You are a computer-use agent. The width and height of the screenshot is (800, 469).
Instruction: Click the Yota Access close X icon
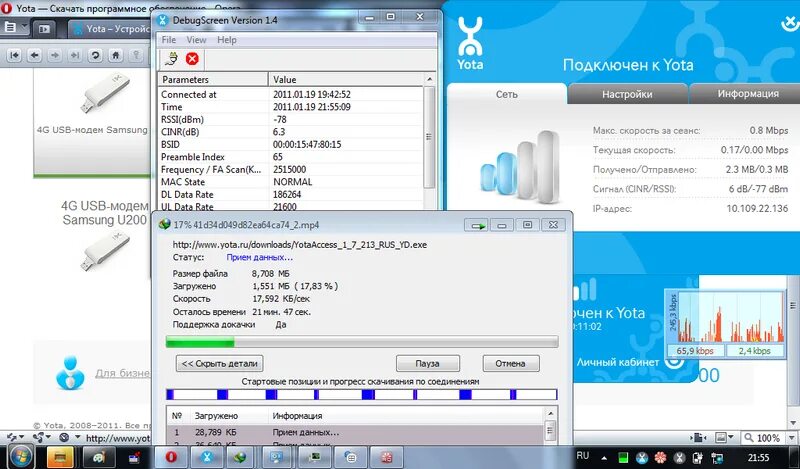tap(790, 22)
